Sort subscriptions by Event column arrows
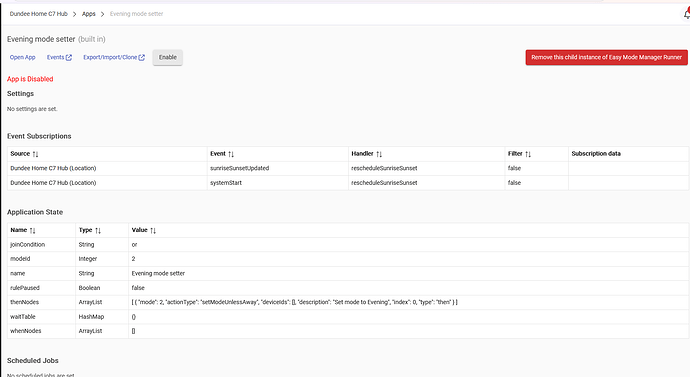The height and width of the screenshot is (377, 690). point(231,154)
